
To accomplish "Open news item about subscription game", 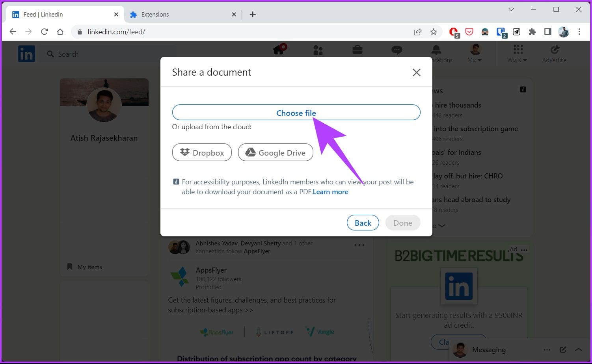I will point(476,129).
